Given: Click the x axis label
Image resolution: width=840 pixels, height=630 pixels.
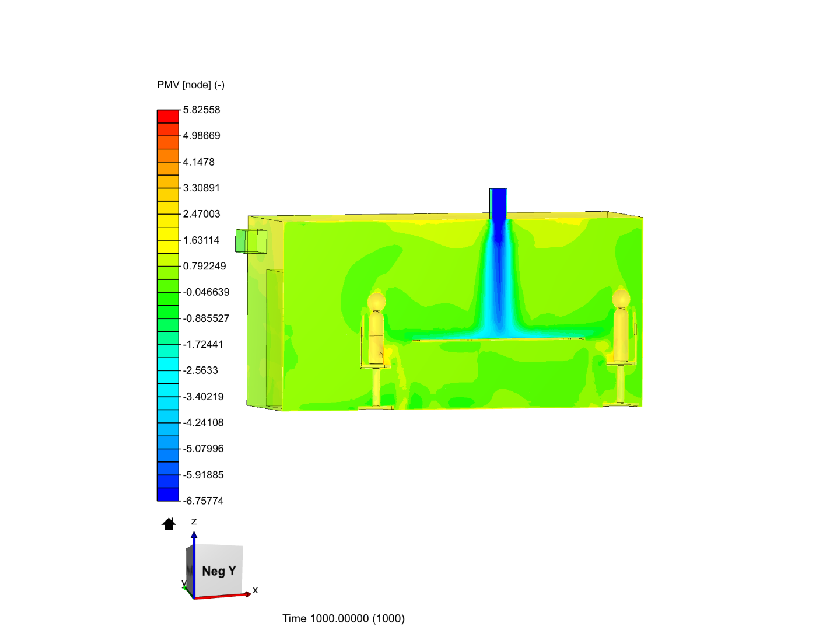Looking at the screenshot, I should [x=256, y=590].
